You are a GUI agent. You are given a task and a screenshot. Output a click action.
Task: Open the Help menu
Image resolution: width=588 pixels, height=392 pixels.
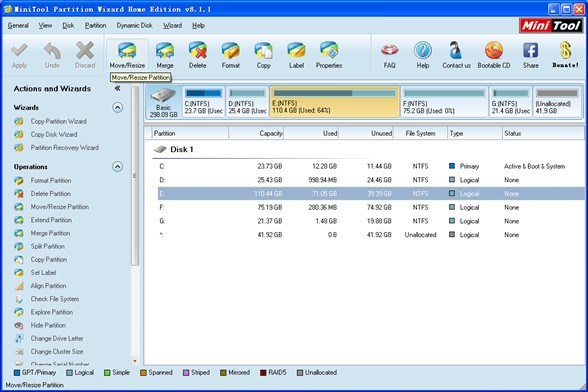tap(198, 26)
